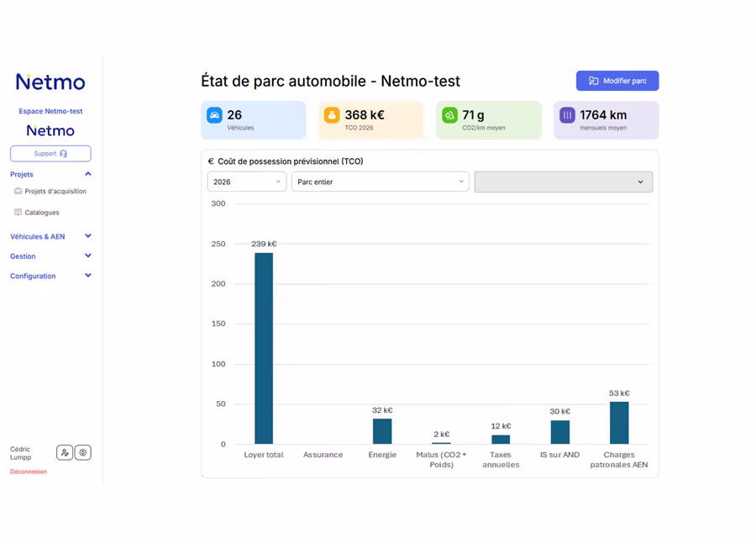Open the 2026 year dropdown

(246, 182)
